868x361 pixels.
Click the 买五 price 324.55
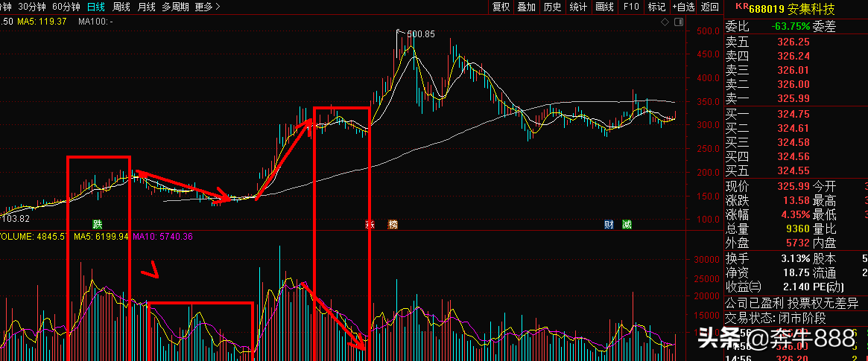coord(793,171)
